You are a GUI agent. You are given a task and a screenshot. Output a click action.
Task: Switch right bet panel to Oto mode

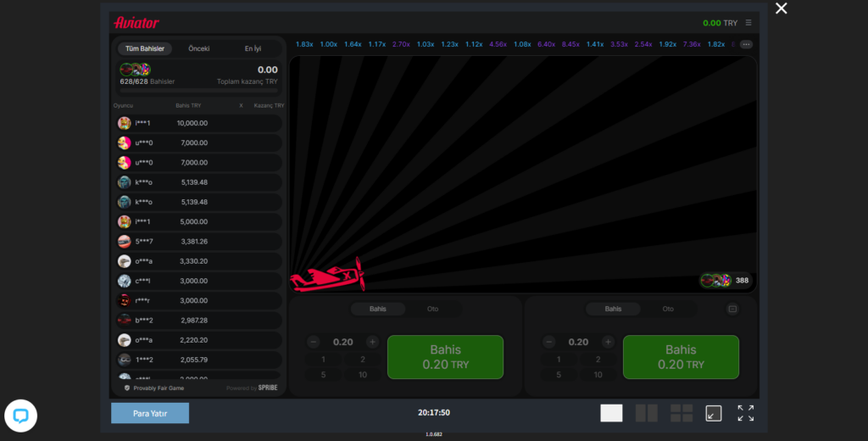(x=668, y=310)
